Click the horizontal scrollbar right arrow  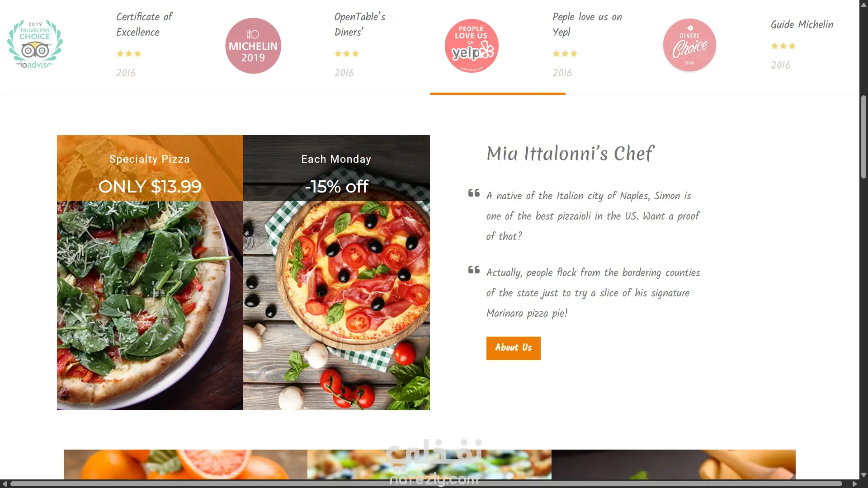[x=854, y=484]
